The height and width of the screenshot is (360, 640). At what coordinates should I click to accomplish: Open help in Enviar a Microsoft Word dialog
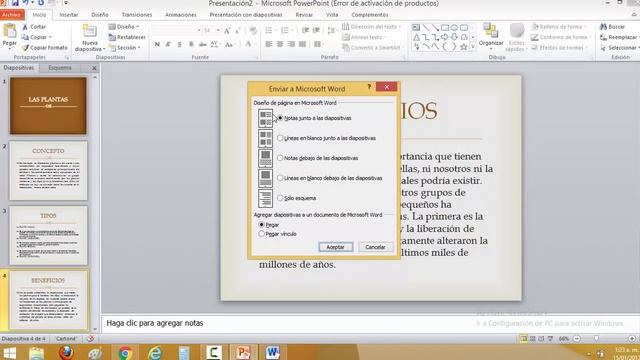coord(369,87)
